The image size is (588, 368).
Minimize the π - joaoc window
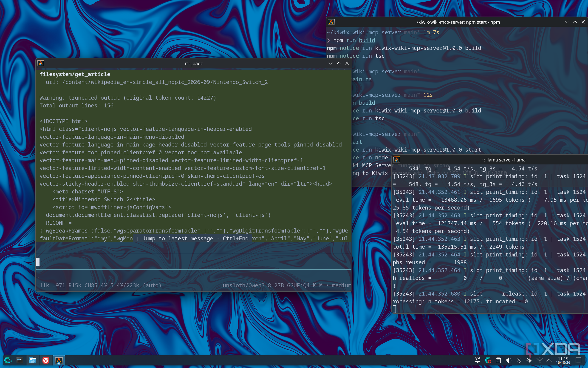pos(331,63)
